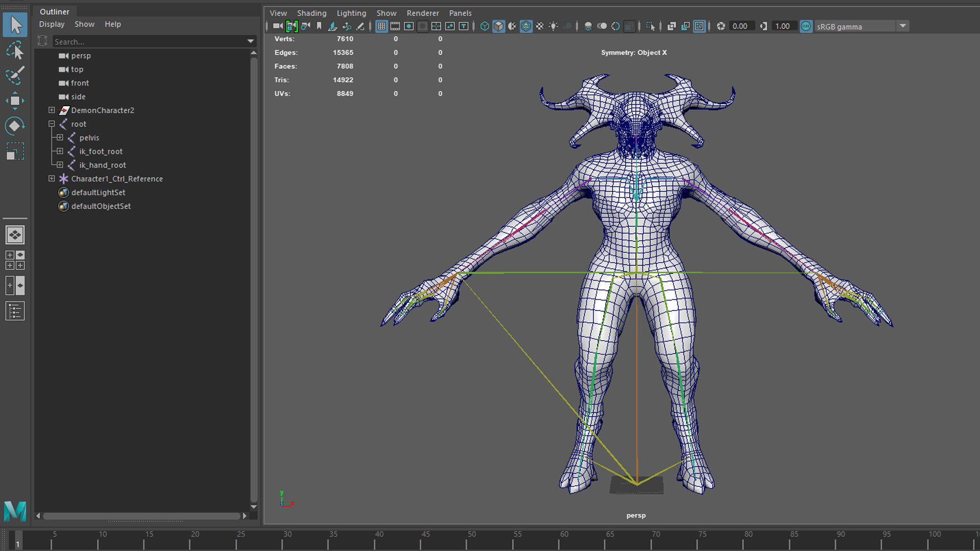Toggle the Field chart display

coord(436,26)
